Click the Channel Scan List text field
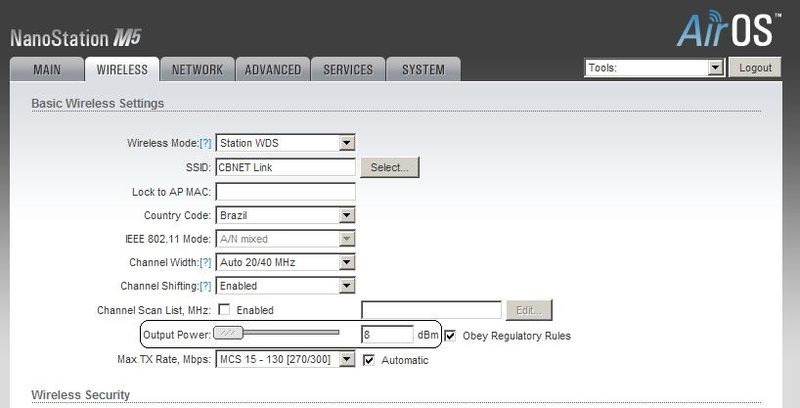Viewport: 800px width, 408px height. point(432,310)
